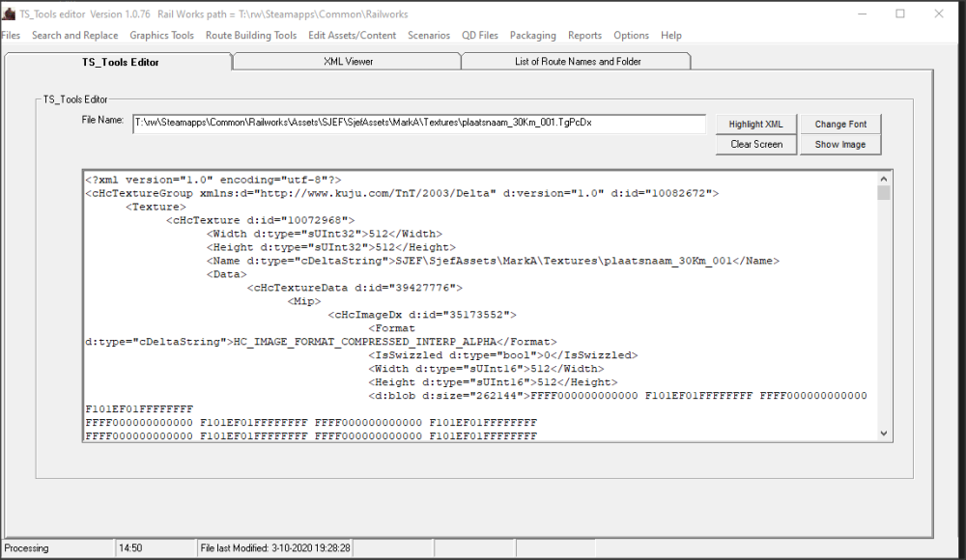Open the Graphics Tools menu
This screenshot has width=966, height=560.
(161, 36)
